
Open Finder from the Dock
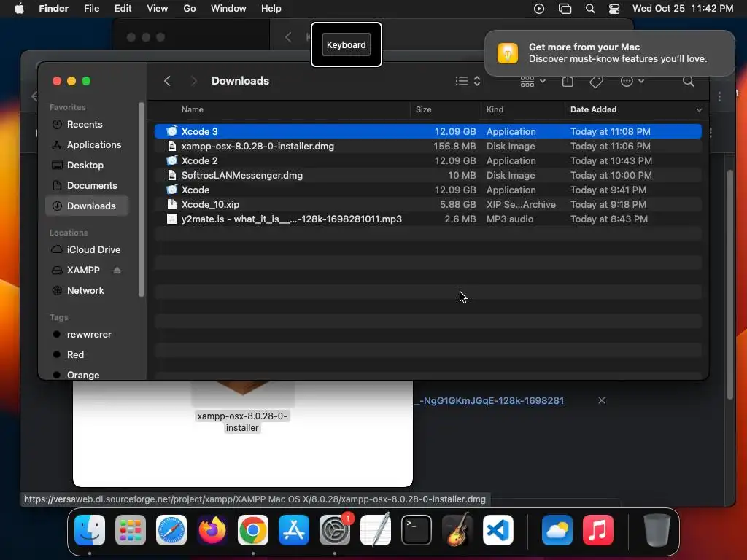pyautogui.click(x=90, y=530)
